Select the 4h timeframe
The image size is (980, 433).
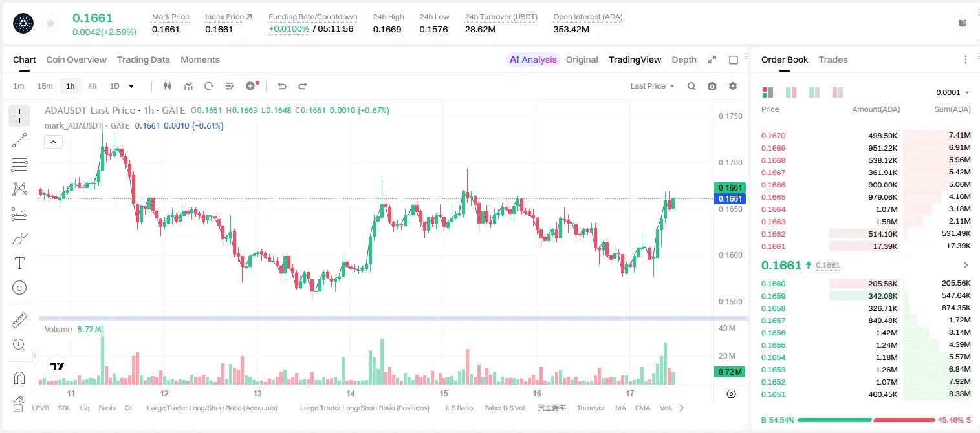coord(93,86)
